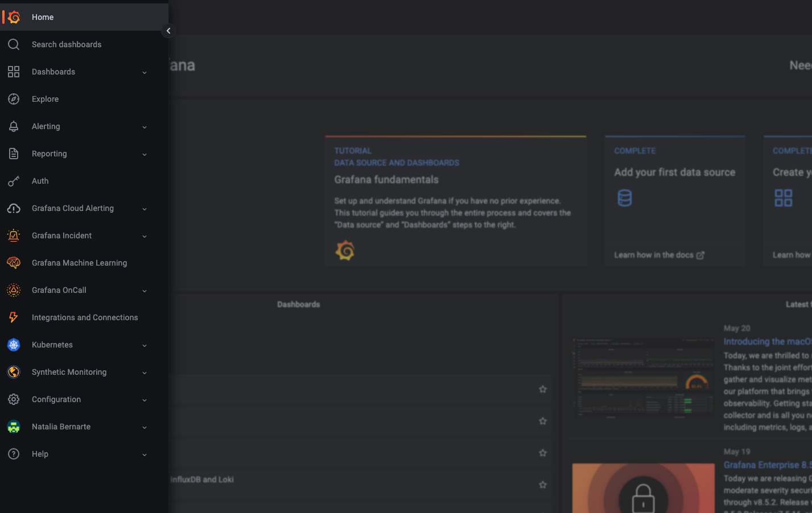Select the Explore compass icon

[x=14, y=99]
